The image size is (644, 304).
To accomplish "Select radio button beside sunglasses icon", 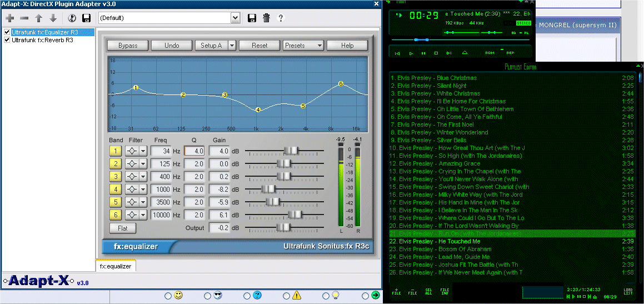I will tap(207, 296).
